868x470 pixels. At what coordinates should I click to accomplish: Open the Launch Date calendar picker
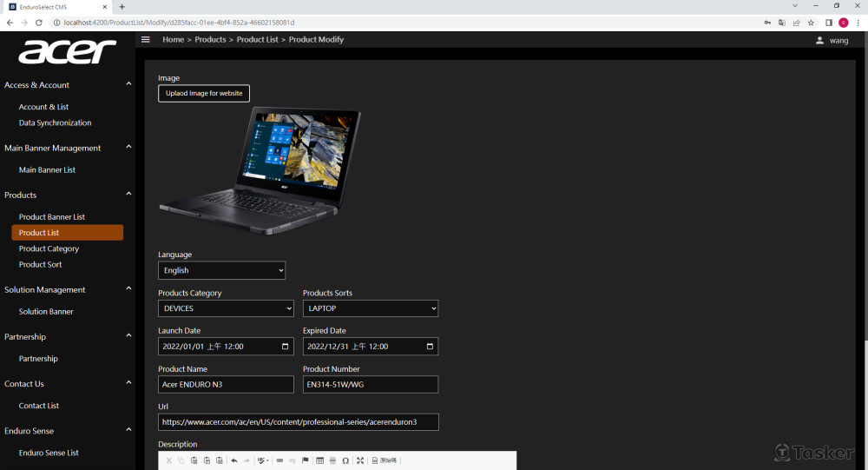[286, 347]
